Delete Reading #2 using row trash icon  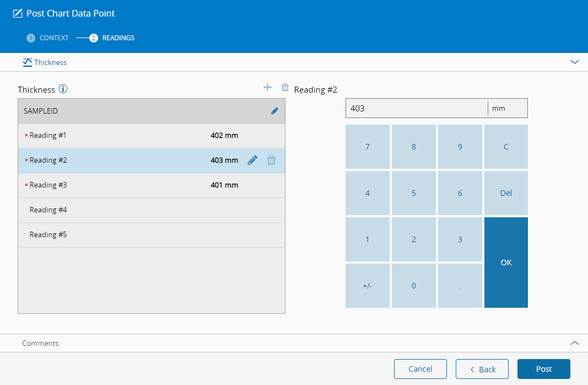pyautogui.click(x=272, y=161)
